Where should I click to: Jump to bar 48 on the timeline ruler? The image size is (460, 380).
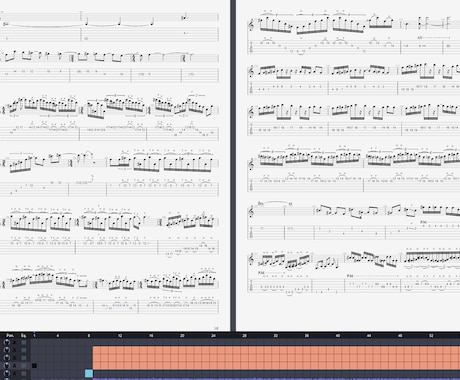coord(400,336)
